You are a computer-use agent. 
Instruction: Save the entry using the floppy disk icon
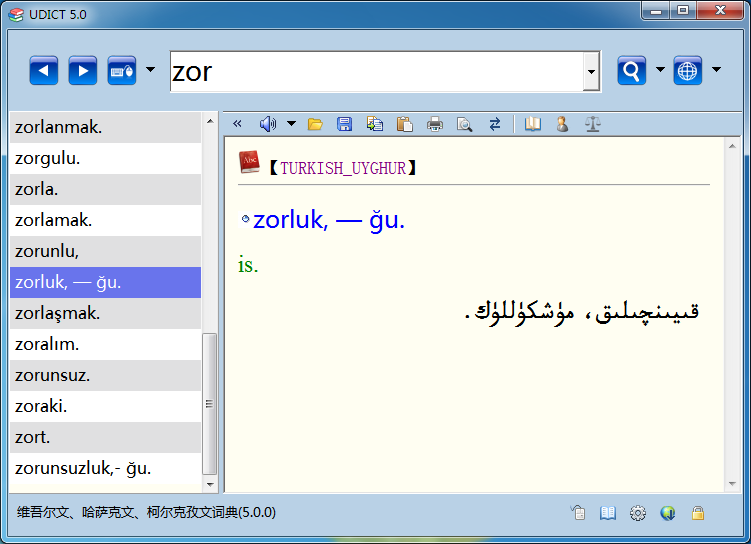pos(344,124)
